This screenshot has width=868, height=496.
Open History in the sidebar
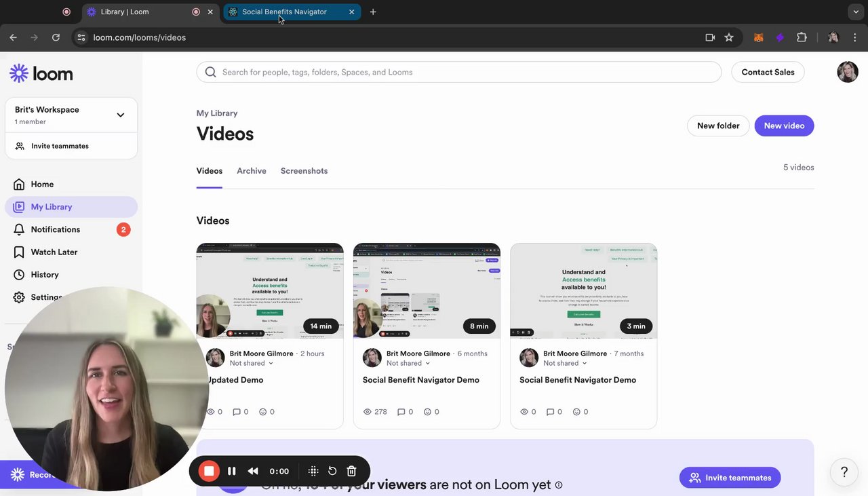click(71, 275)
